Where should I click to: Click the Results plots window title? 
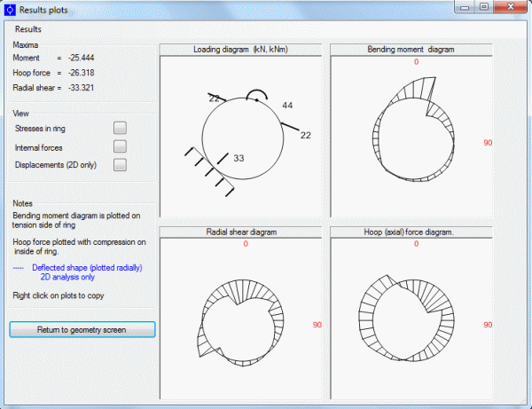coord(43,10)
